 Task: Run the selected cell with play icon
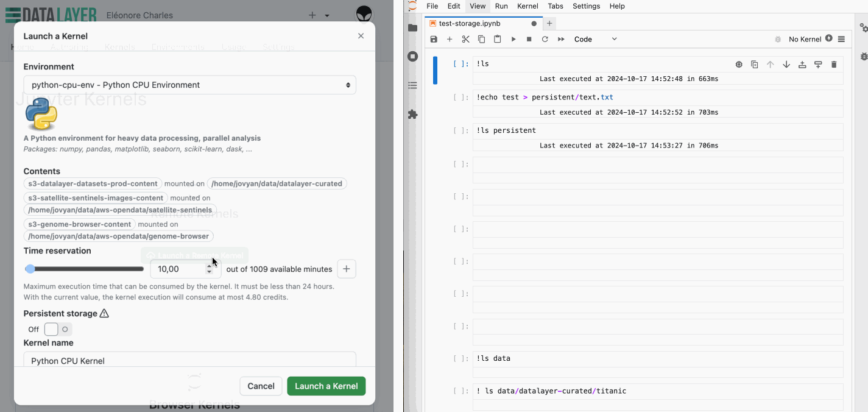coord(513,39)
